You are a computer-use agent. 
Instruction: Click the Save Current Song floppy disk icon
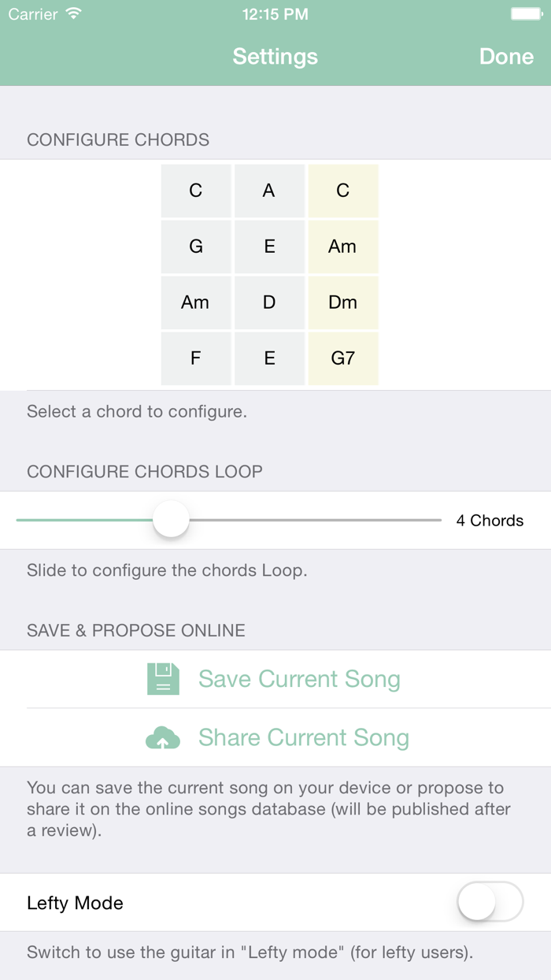pyautogui.click(x=163, y=678)
